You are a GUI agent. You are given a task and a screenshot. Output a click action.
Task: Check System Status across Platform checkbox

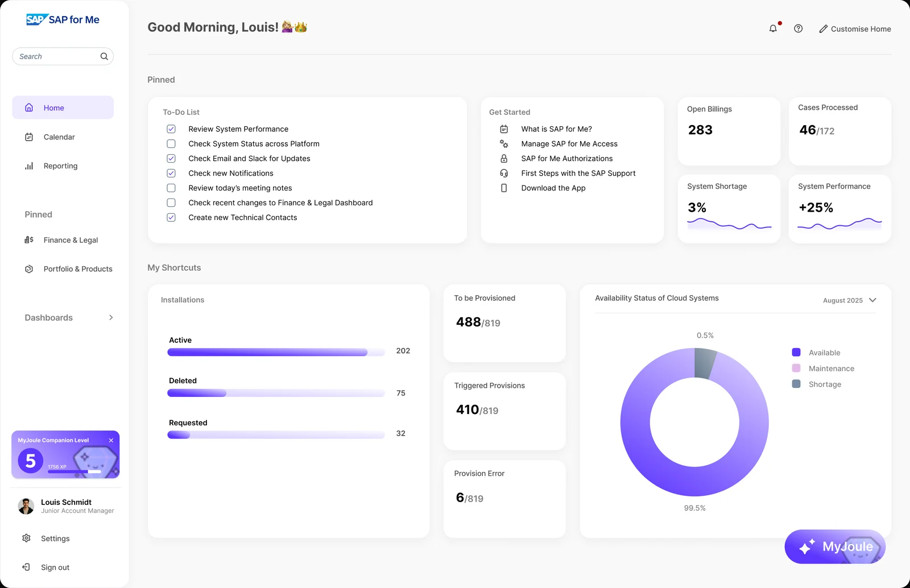click(171, 144)
